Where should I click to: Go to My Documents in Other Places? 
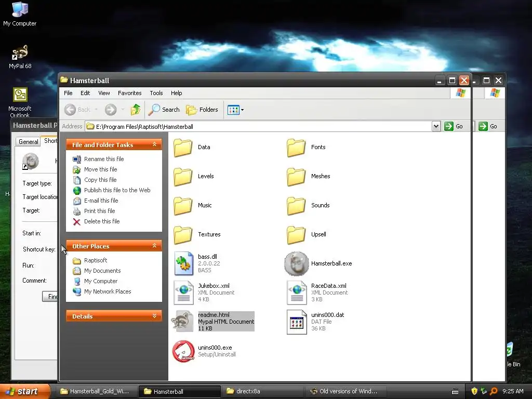[x=102, y=271]
